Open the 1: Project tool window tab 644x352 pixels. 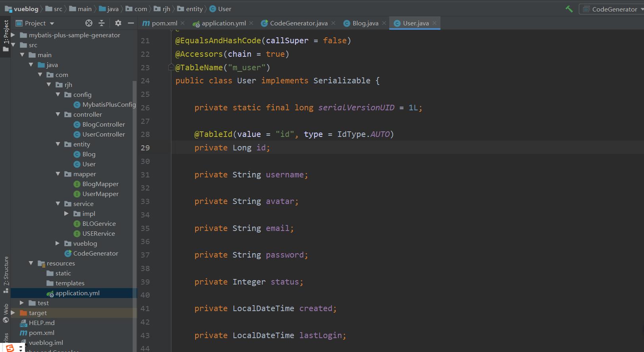pyautogui.click(x=6, y=36)
